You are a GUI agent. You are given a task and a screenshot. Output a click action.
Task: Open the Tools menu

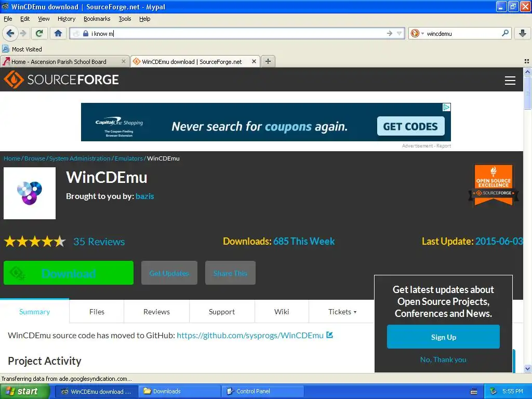coord(125,19)
